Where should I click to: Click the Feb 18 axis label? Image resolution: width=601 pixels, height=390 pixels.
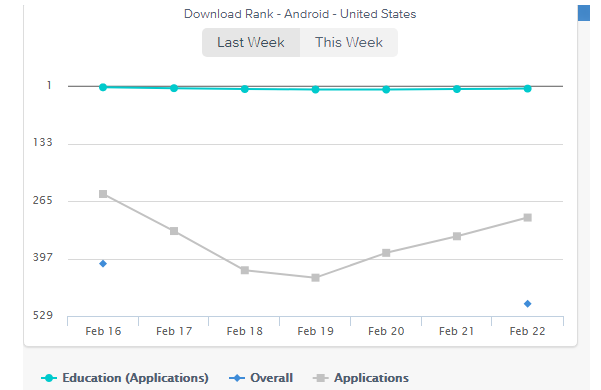click(245, 331)
